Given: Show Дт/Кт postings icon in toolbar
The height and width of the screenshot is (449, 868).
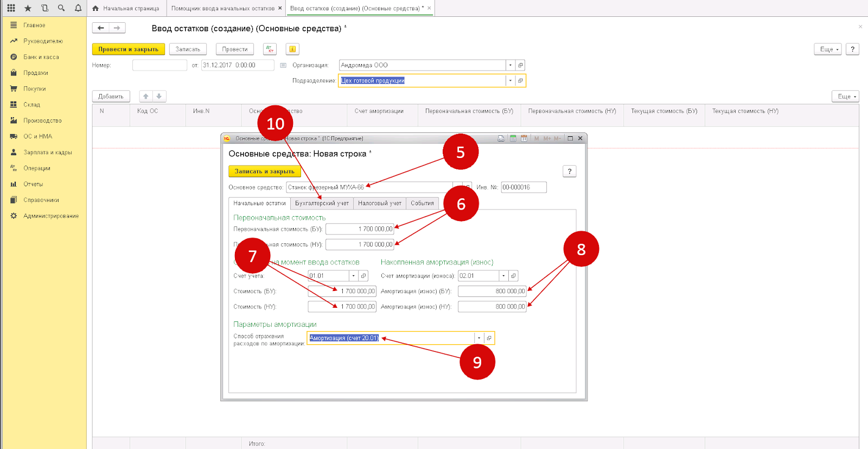Looking at the screenshot, I should click(x=270, y=49).
